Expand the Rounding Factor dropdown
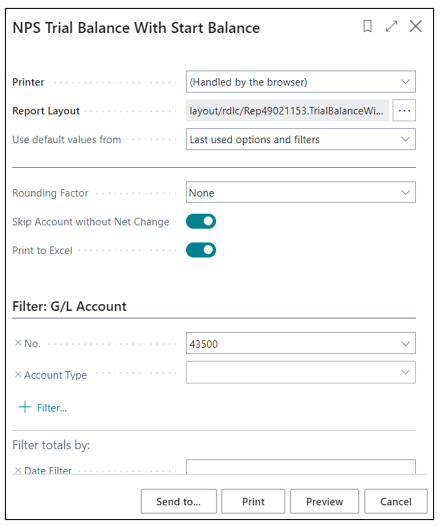The width and height of the screenshot is (441, 526). tap(301, 192)
